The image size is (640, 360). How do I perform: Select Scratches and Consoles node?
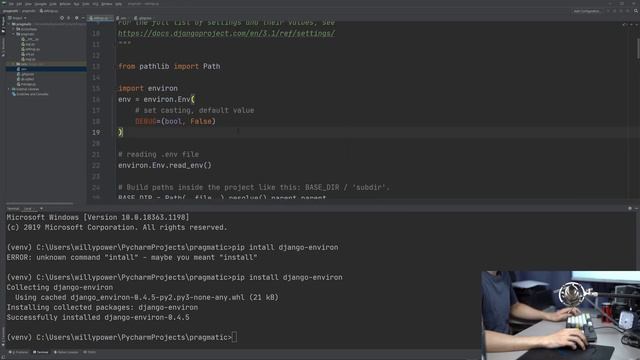30,94
